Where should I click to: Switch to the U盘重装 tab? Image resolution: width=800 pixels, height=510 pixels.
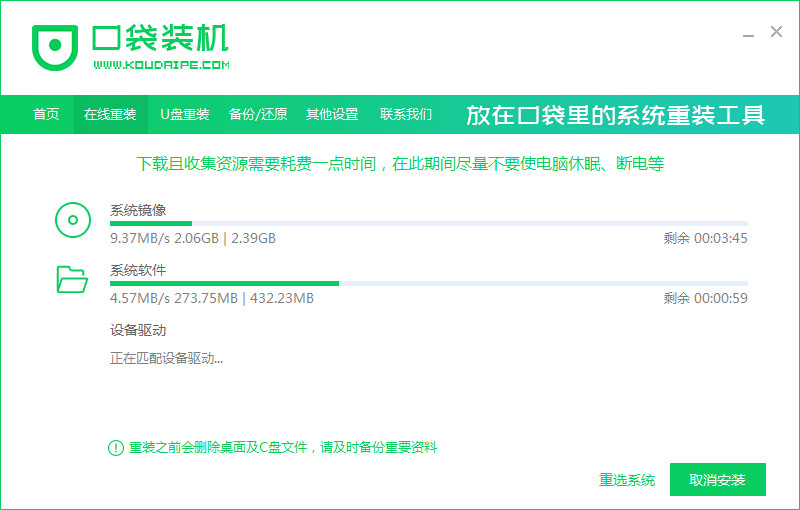tap(185, 114)
